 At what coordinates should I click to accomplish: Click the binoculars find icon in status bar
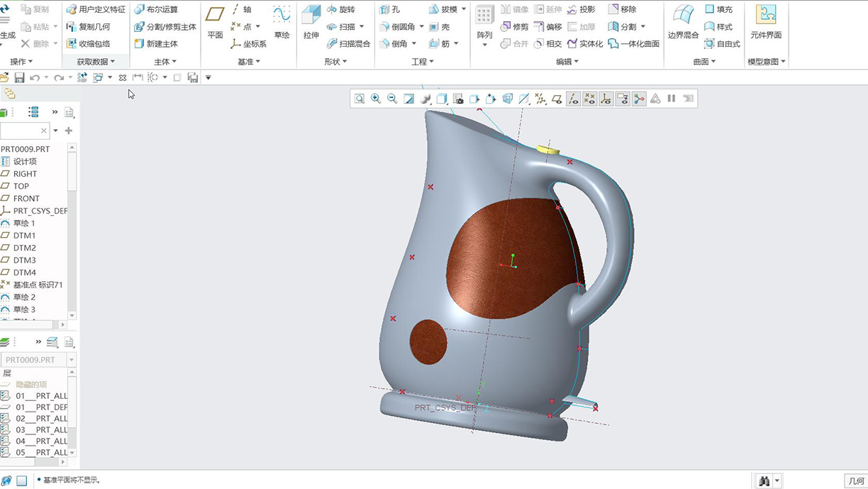(764, 480)
